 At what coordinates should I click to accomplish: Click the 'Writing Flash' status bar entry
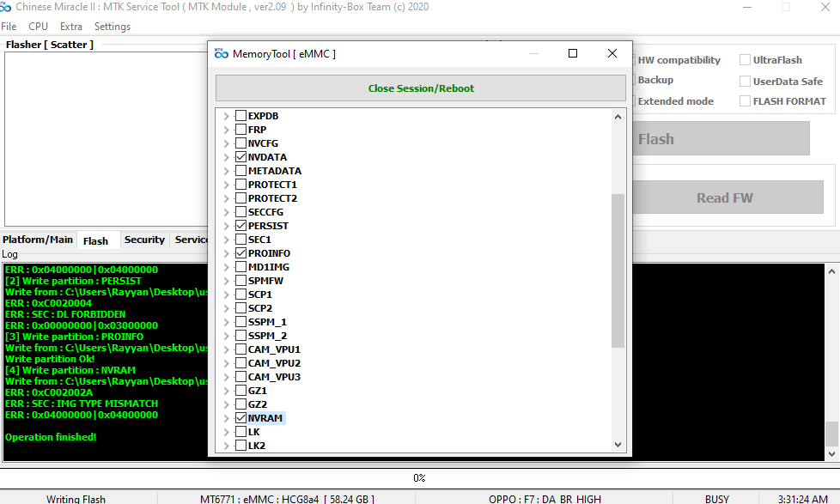click(76, 499)
